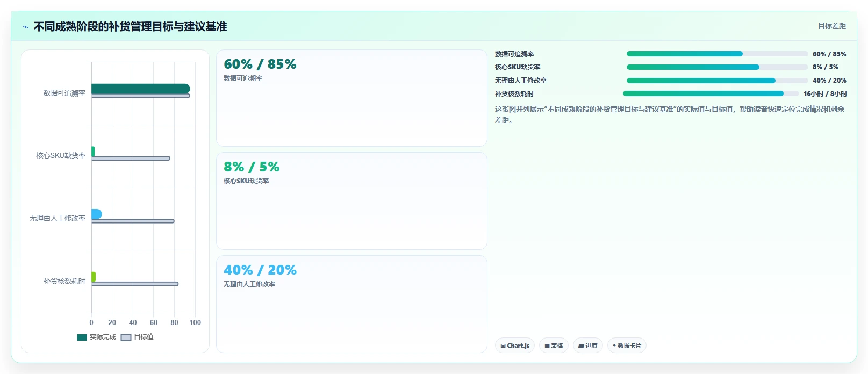Click the x-axis tick label 40
This screenshot has height=374, width=868.
pos(133,322)
